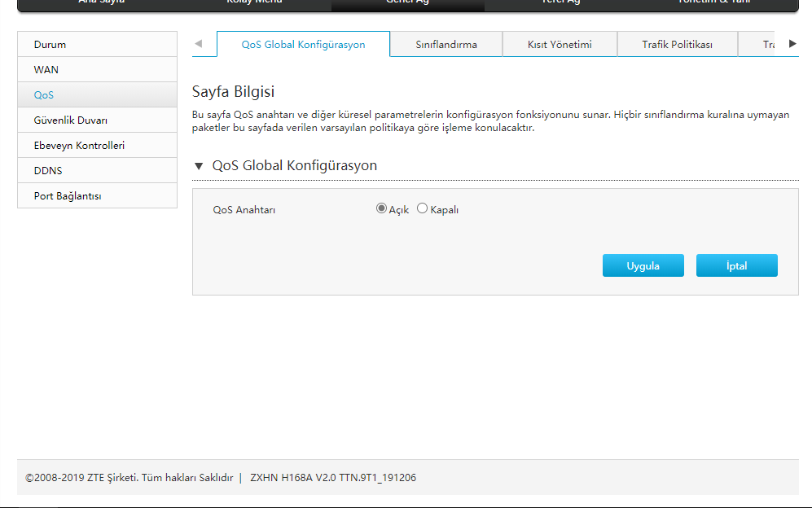Open Port Bağlantısı in the sidebar
Viewport: 812px width, 508px height.
click(x=98, y=195)
